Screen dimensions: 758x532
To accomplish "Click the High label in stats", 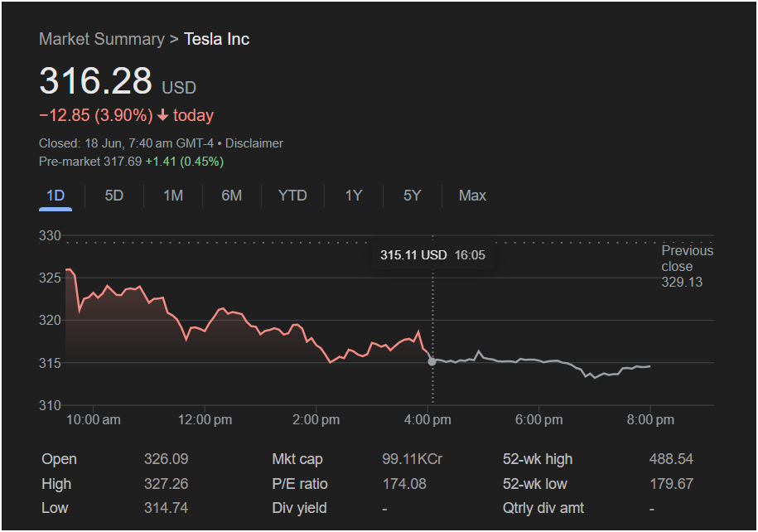I will coord(56,484).
